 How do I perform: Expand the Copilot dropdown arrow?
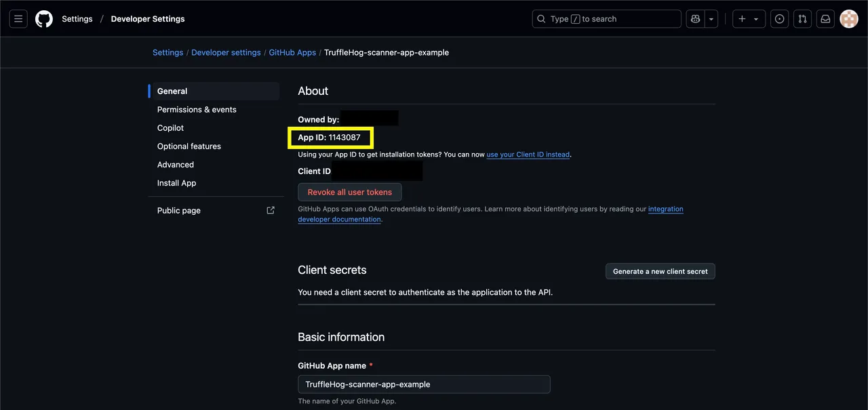pos(711,19)
